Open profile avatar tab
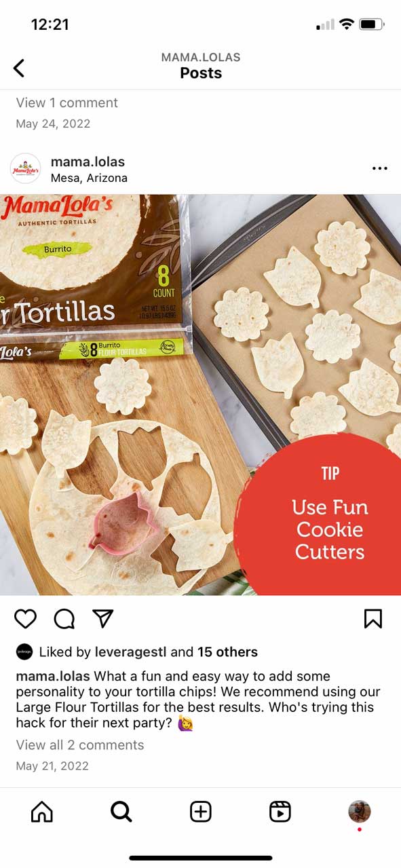 tap(360, 812)
